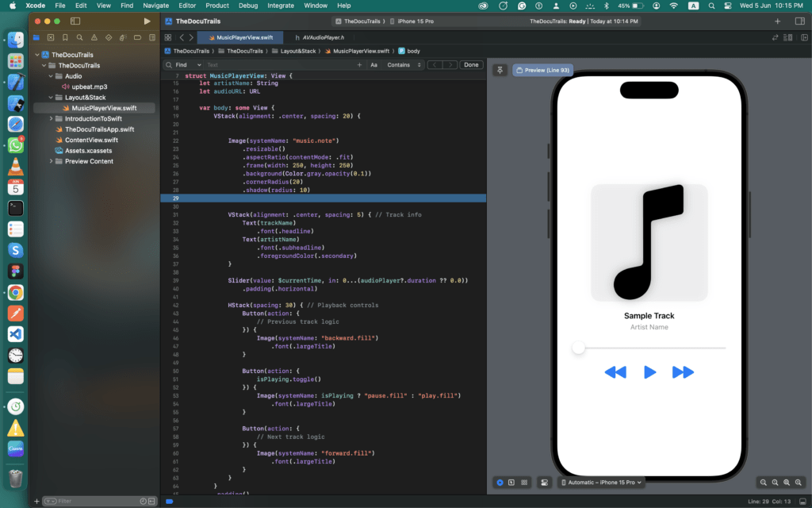Viewport: 812px width, 508px height.
Task: Click the plus button in Xcode toolbar
Action: (777, 21)
